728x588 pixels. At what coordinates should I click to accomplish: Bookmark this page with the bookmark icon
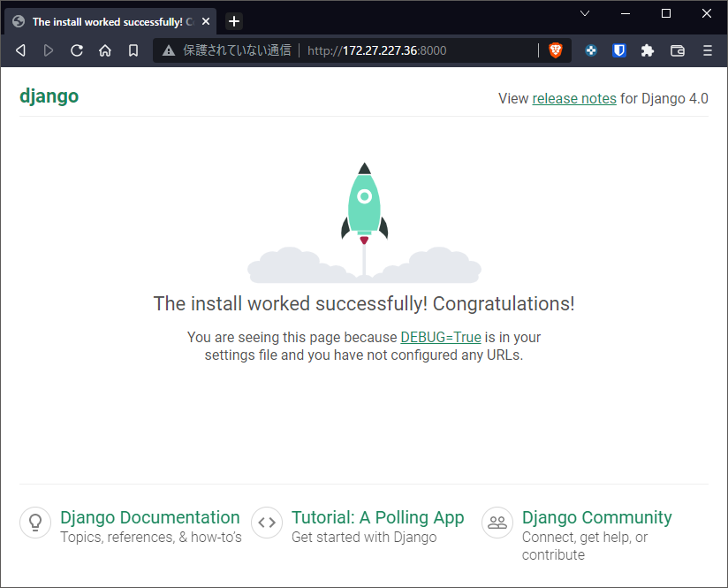point(133,50)
